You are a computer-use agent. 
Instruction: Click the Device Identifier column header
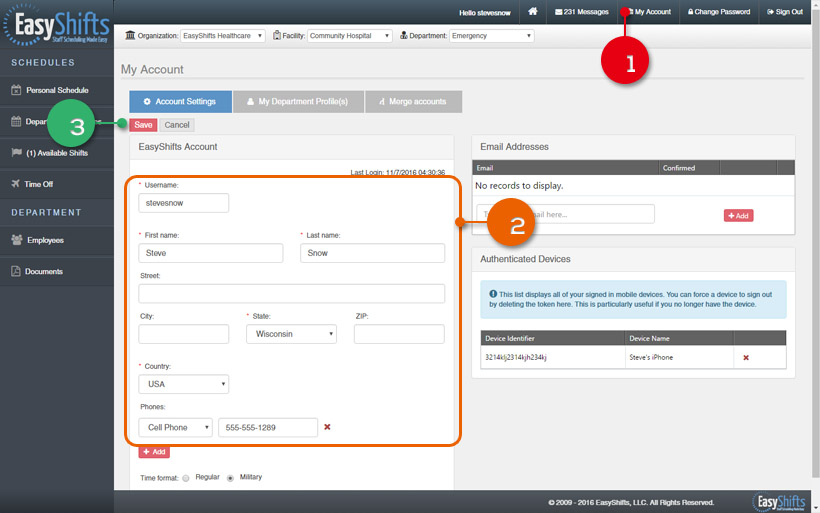pyautogui.click(x=553, y=338)
